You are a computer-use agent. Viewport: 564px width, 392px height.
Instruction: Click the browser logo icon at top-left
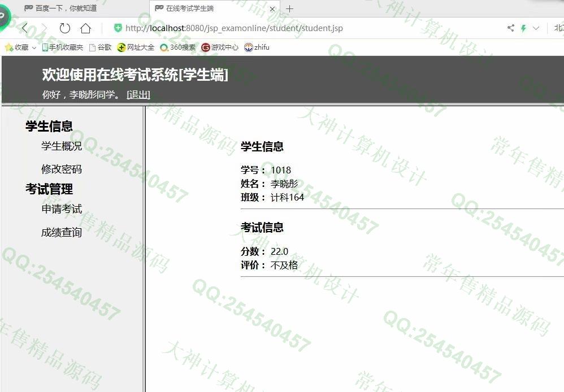pyautogui.click(x=5, y=16)
